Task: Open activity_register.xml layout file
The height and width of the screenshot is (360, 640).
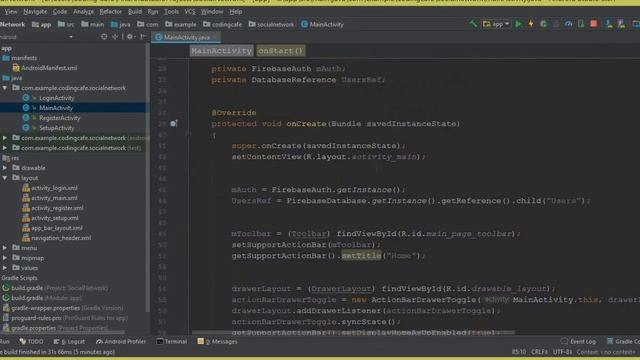Action: point(53,208)
